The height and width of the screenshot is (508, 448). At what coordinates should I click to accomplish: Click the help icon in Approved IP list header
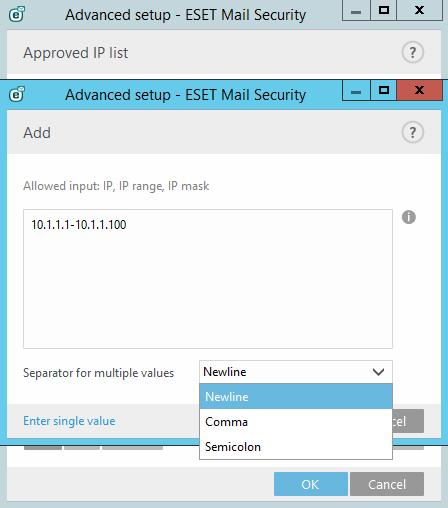coord(413,52)
